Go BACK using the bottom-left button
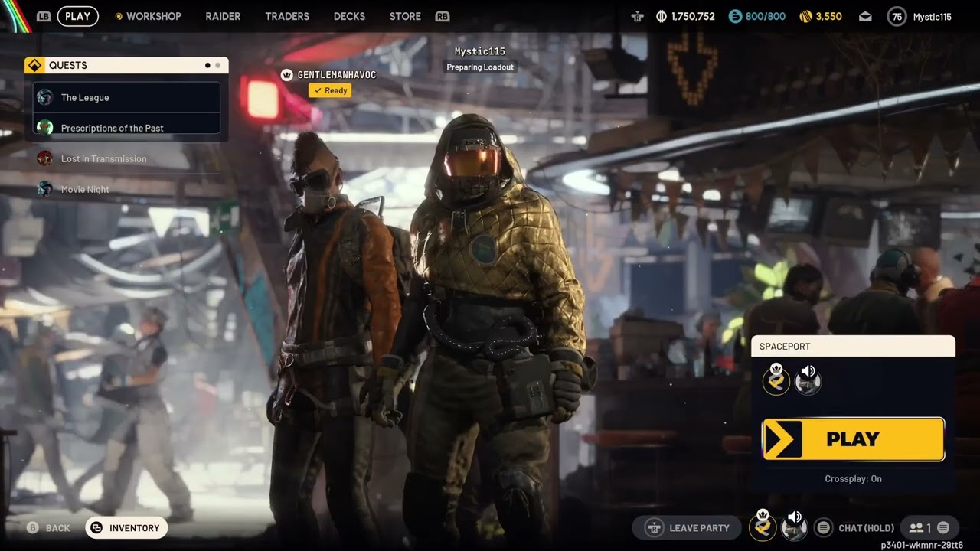This screenshot has height=551, width=980. tap(48, 527)
